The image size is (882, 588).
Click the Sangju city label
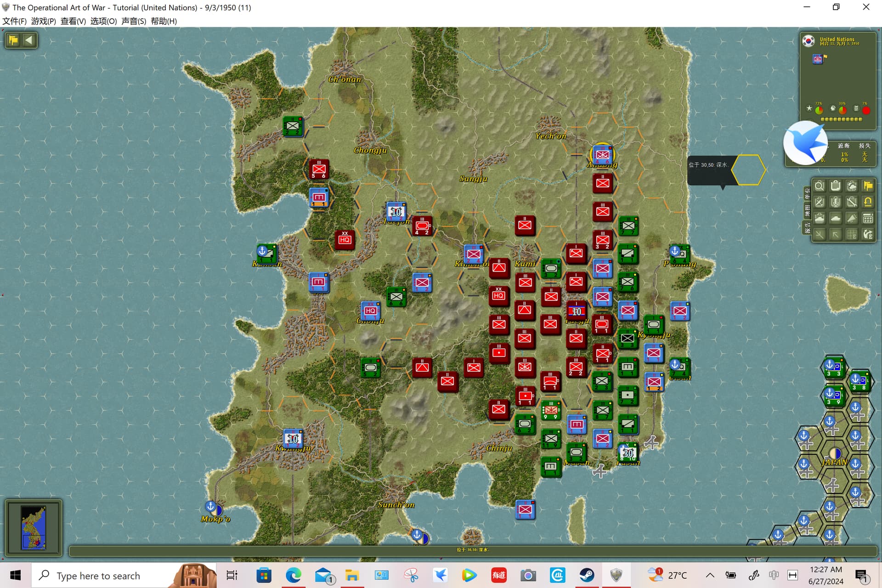pos(473,178)
